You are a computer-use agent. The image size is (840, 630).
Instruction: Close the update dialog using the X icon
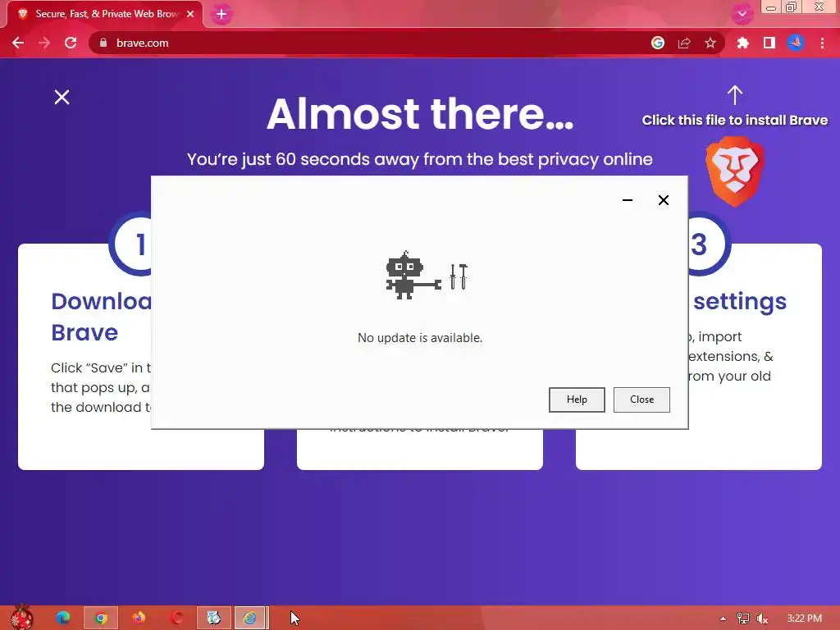[x=663, y=200]
